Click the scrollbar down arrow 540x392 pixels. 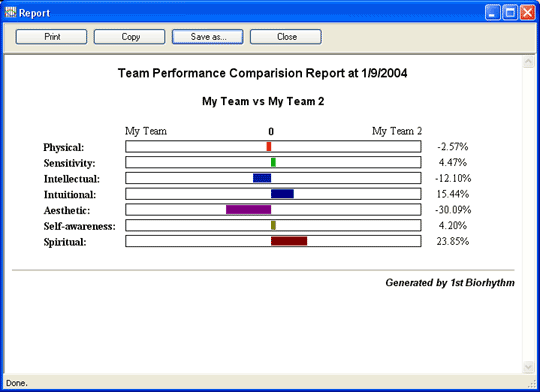pyautogui.click(x=528, y=367)
